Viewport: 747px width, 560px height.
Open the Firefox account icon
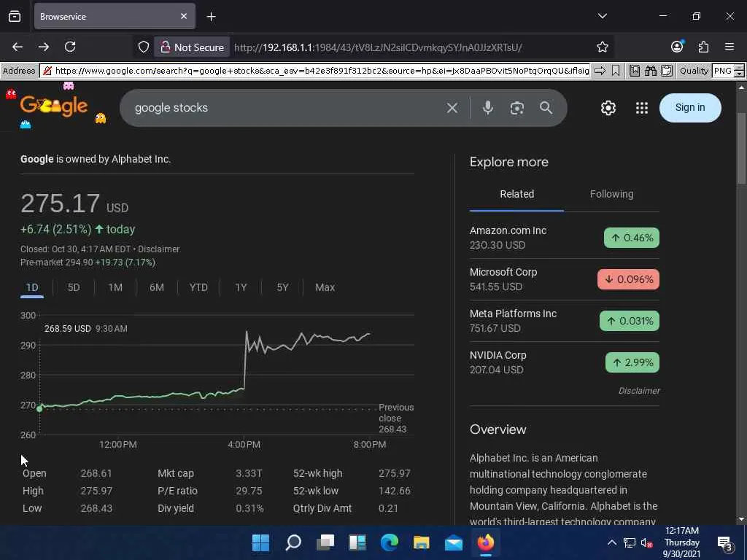[677, 46]
